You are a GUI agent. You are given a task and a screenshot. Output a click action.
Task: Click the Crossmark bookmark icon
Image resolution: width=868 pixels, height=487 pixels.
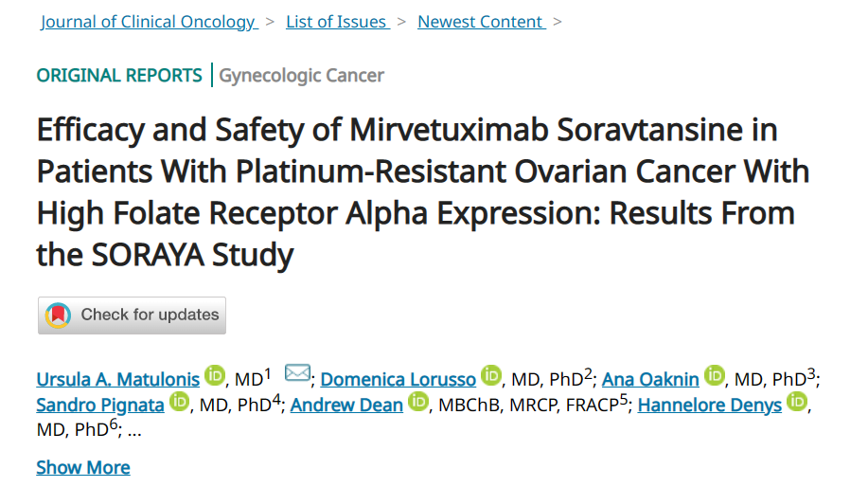point(59,316)
